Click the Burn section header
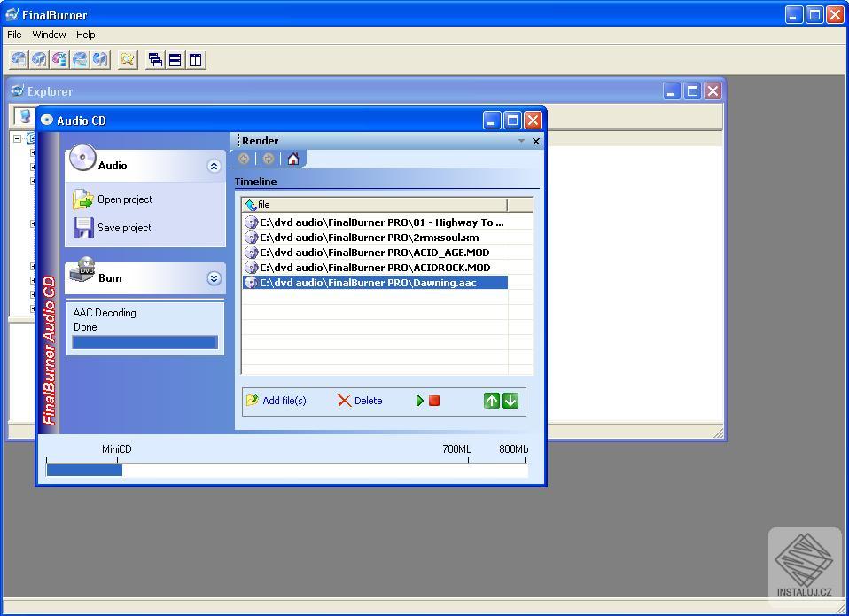Image resolution: width=849 pixels, height=616 pixels. click(x=145, y=278)
